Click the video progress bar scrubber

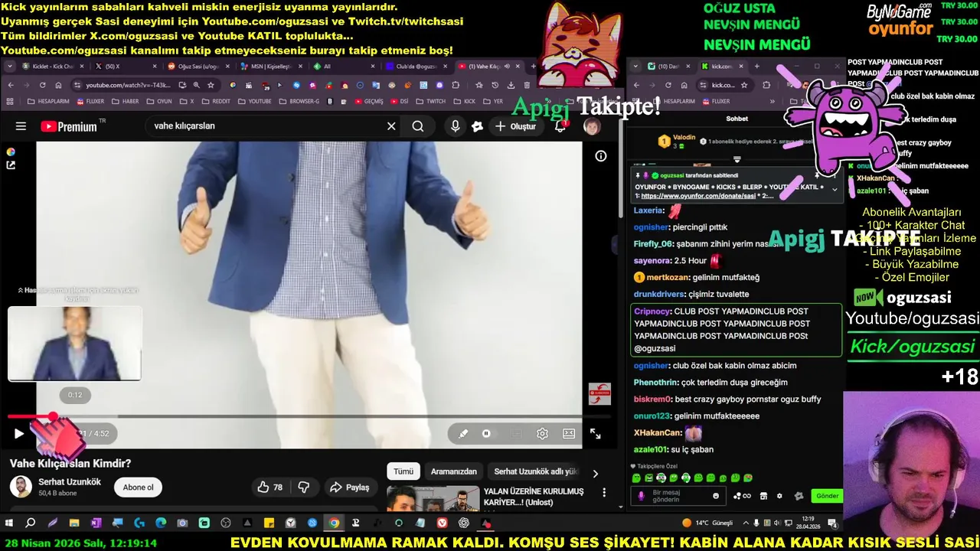click(x=53, y=416)
